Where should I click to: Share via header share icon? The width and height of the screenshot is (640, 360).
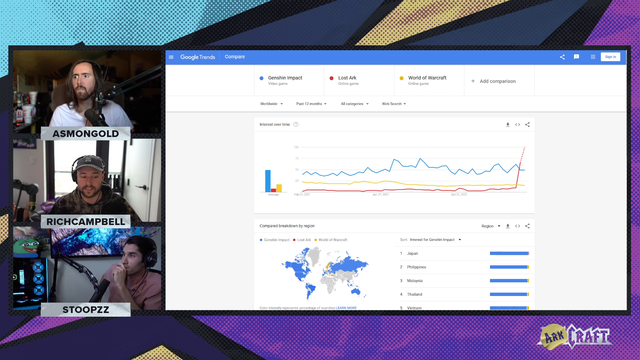pos(562,57)
